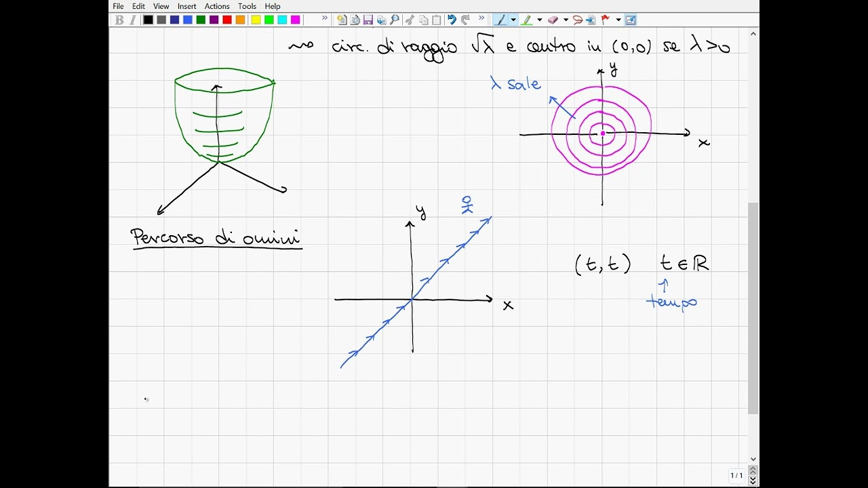Paste from clipboard icon
Image resolution: width=868 pixels, height=488 pixels.
[436, 20]
